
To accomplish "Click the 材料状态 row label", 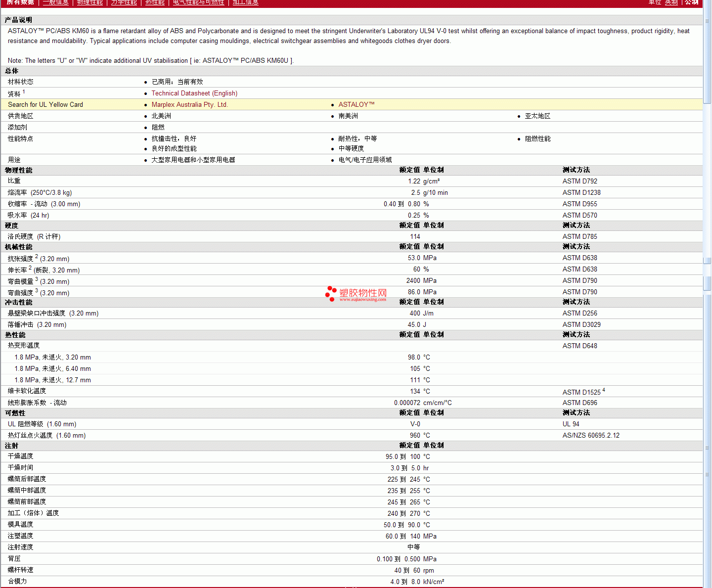I will [x=21, y=82].
